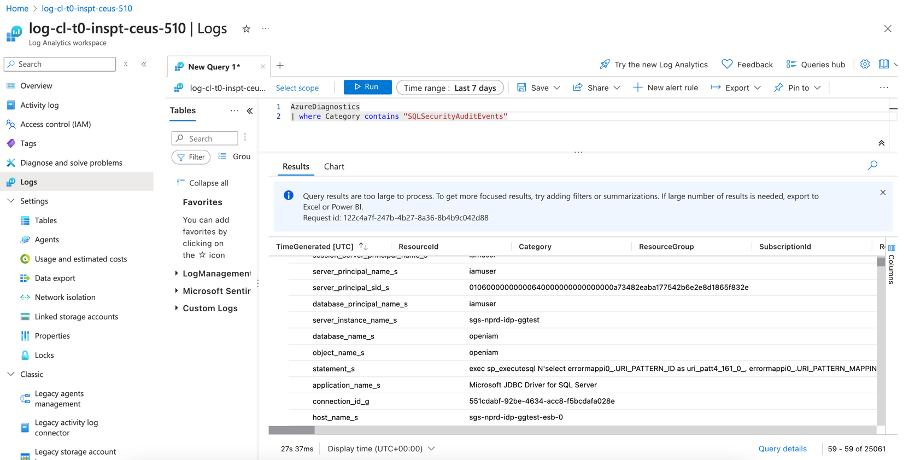
Task: Open the Queries hub
Action: (x=815, y=64)
